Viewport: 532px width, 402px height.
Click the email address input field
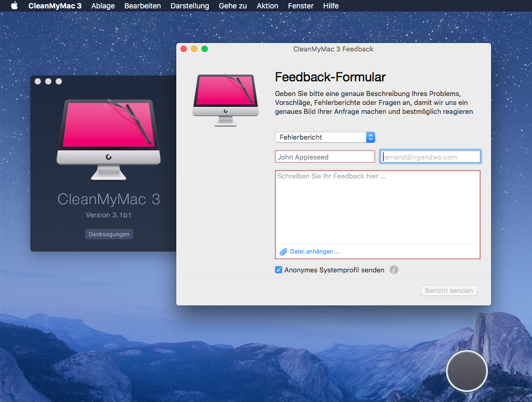(430, 157)
